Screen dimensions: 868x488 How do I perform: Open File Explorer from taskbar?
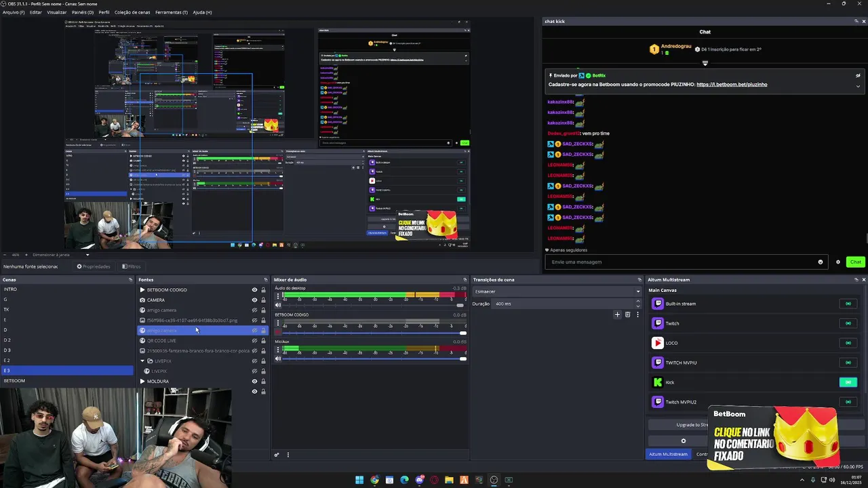pyautogui.click(x=449, y=480)
